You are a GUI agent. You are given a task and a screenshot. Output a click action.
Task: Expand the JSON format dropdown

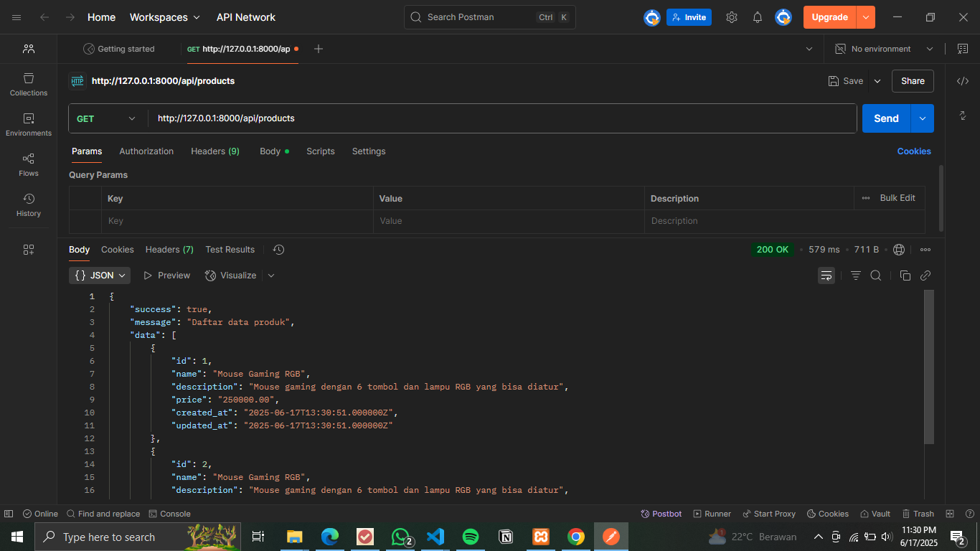tap(100, 275)
